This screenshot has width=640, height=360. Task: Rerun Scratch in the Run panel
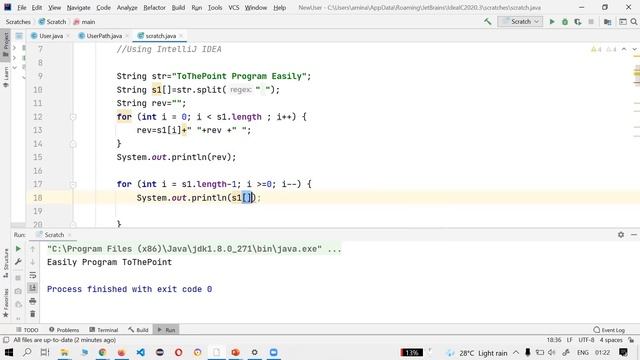pos(18,249)
